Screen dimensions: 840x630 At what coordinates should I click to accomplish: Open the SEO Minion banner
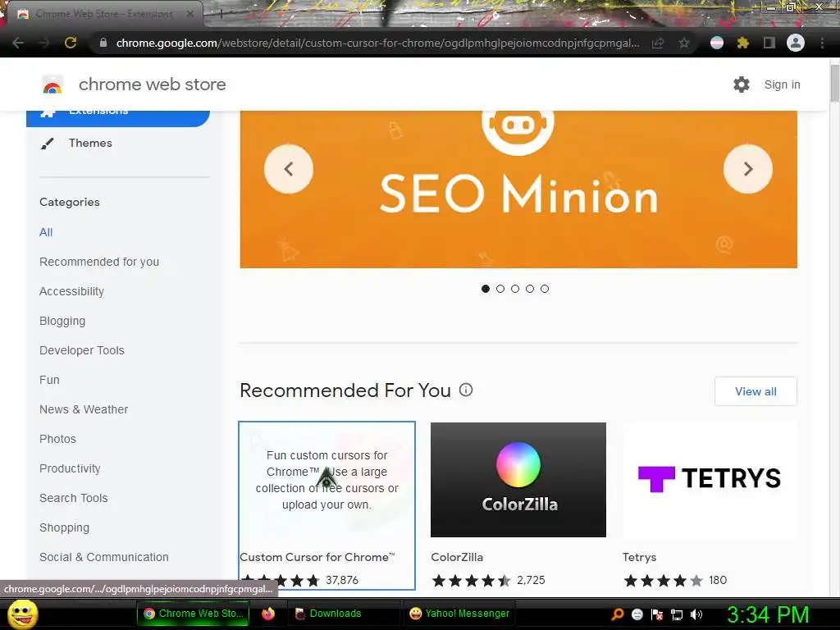coord(518,189)
